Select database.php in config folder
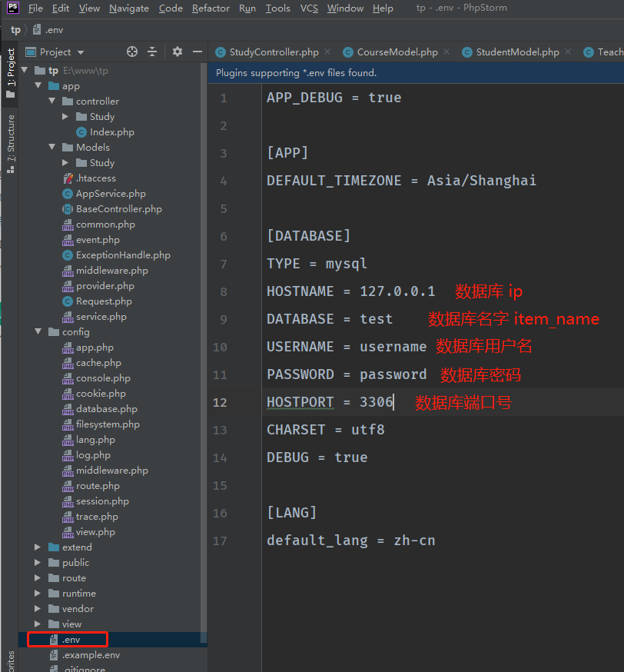The image size is (624, 672). coord(100,409)
